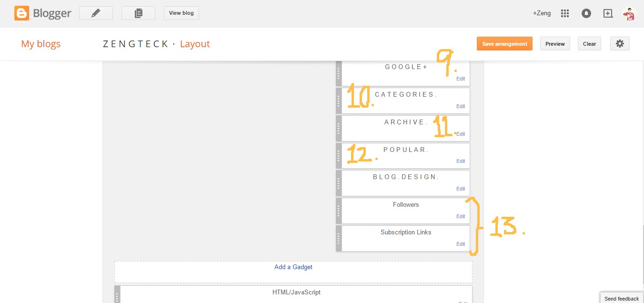Click the ZENGTECK blog name
The width and height of the screenshot is (644, 303).
pyautogui.click(x=136, y=44)
